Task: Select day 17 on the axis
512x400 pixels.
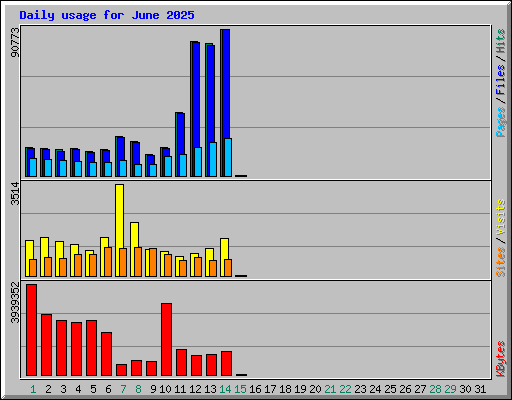Action: coord(270,389)
